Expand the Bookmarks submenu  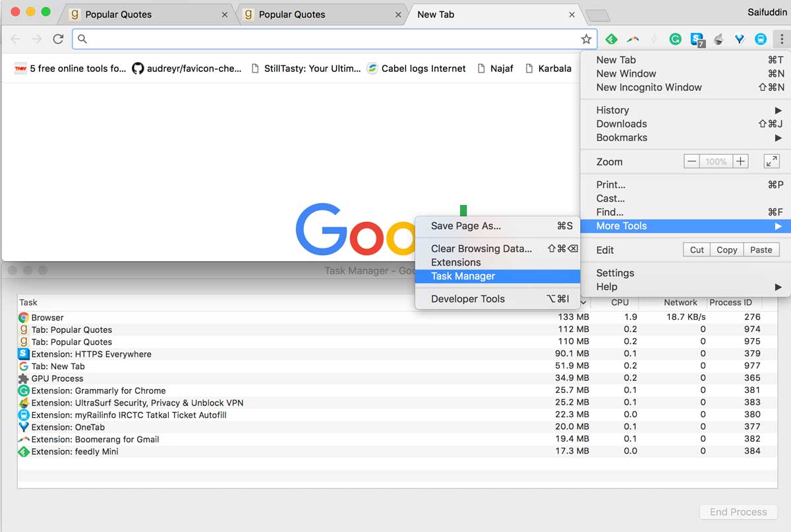coord(685,138)
